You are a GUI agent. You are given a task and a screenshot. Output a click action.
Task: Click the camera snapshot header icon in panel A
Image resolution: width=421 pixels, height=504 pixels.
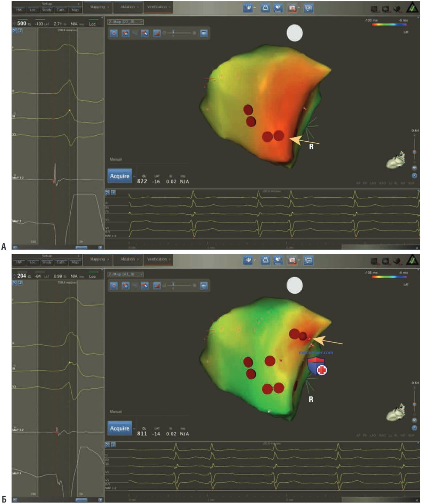(x=292, y=8)
